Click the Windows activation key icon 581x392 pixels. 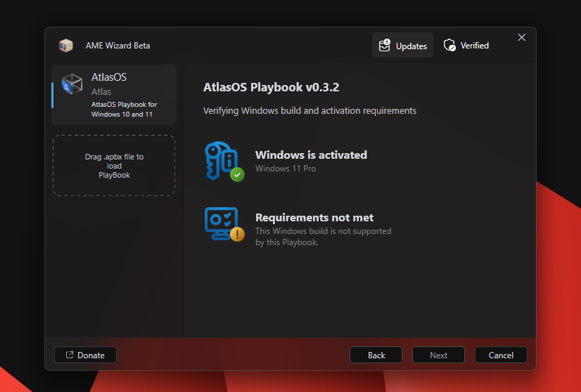(221, 160)
